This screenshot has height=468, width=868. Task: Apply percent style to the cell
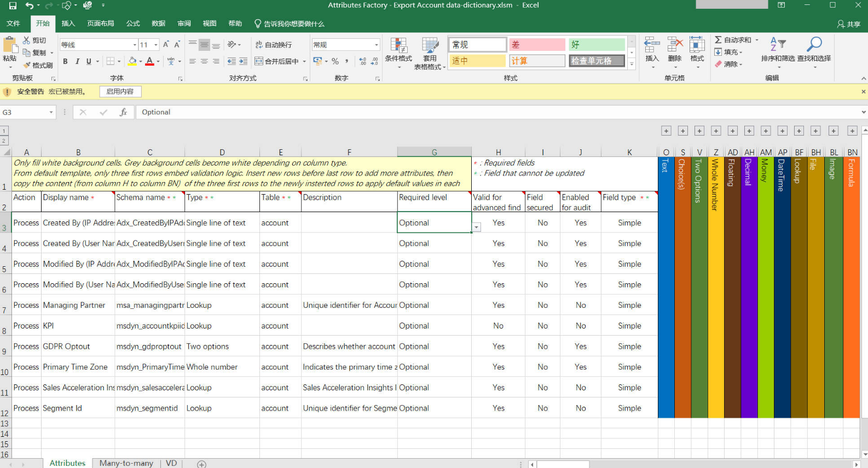tap(335, 61)
